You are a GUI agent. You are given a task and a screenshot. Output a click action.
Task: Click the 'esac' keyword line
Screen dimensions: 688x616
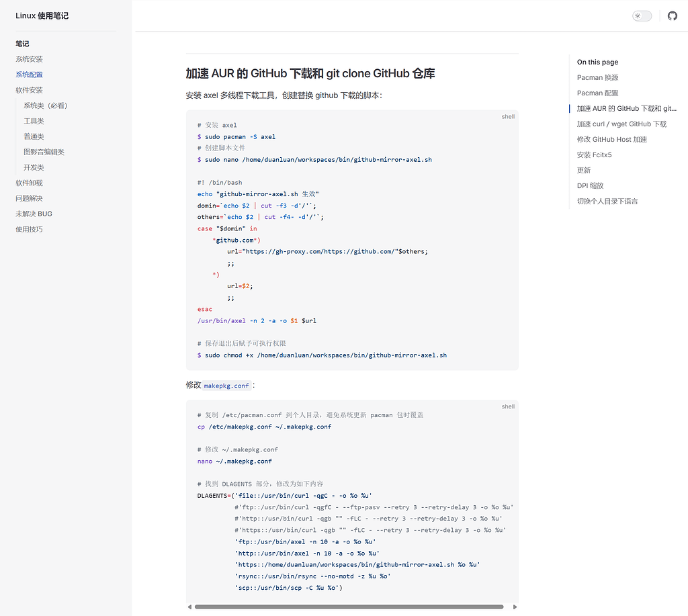(204, 309)
